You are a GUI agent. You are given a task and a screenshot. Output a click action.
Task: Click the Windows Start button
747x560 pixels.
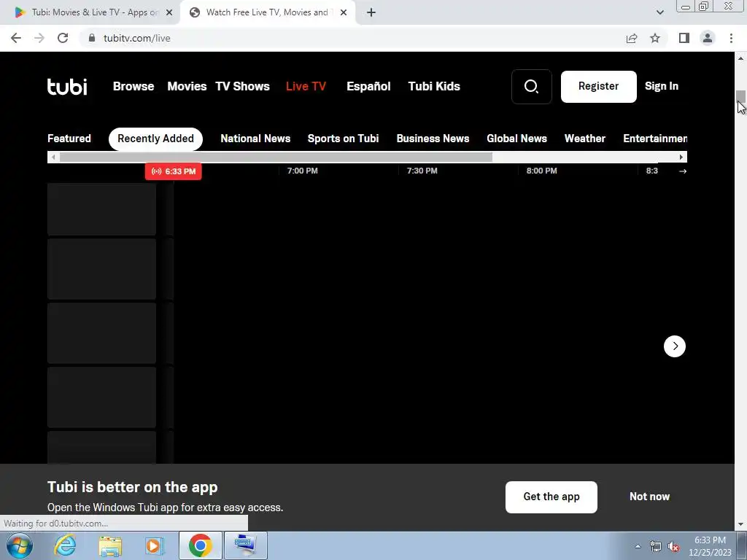tap(20, 545)
